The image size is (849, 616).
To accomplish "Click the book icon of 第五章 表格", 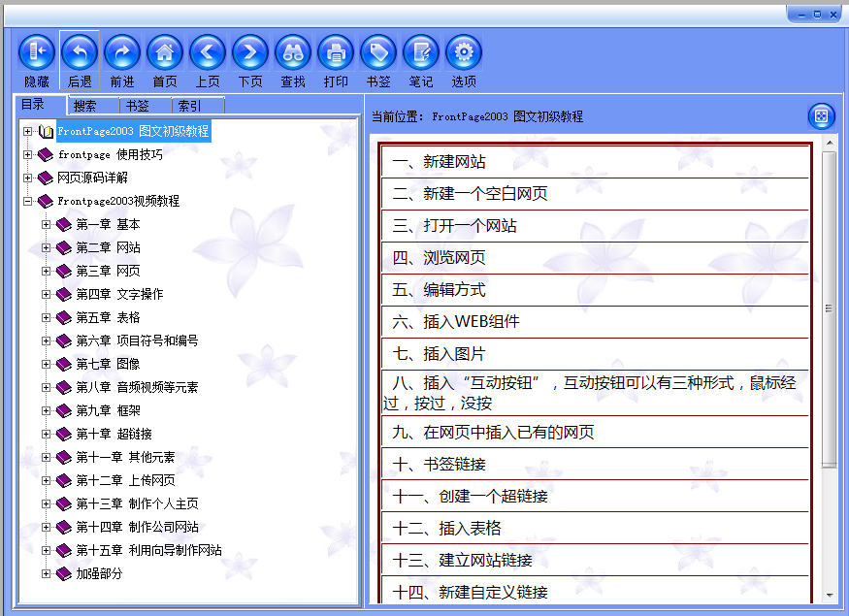I will tap(64, 318).
